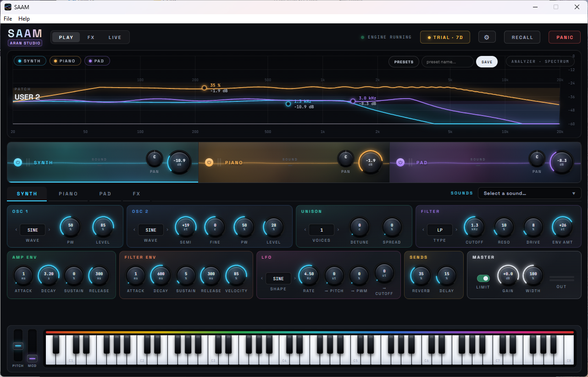588x377 pixels.
Task: Toggle SYNTH layer chip in spectrum view
Action: [x=30, y=61]
